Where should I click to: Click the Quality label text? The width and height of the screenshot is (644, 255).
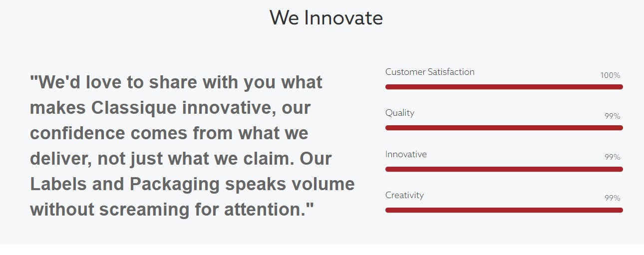[x=400, y=113]
